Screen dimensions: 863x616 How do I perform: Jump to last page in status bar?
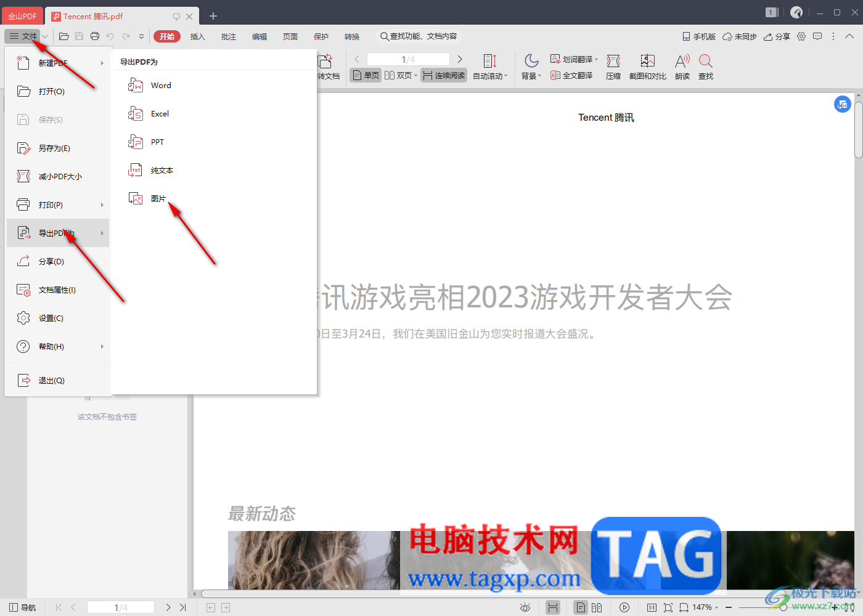pos(183,607)
